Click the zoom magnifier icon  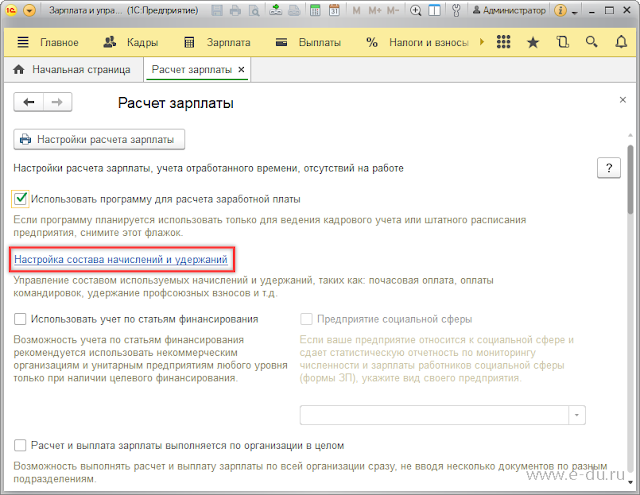coord(416,11)
